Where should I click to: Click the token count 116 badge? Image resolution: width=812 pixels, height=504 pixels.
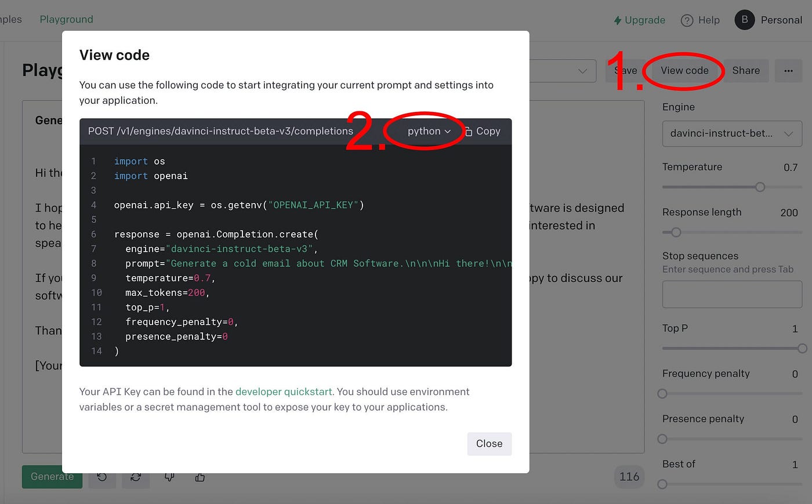tap(629, 477)
